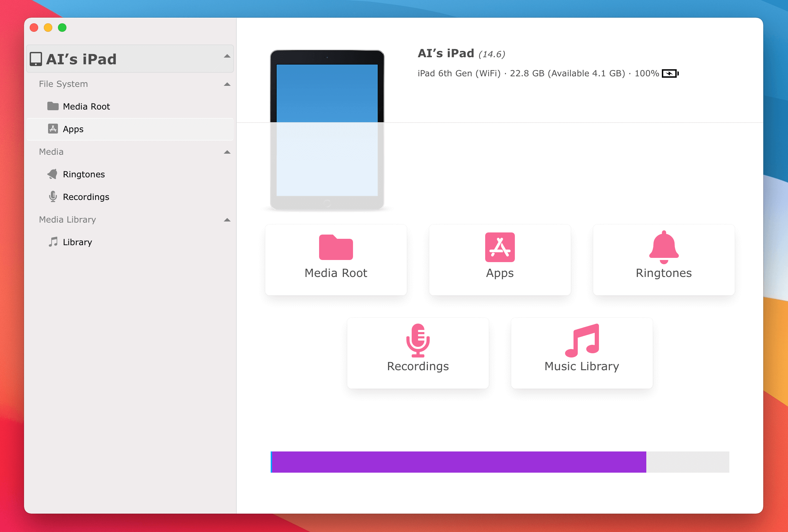Click the Recordings microphone icon in sidebar

[x=53, y=196]
